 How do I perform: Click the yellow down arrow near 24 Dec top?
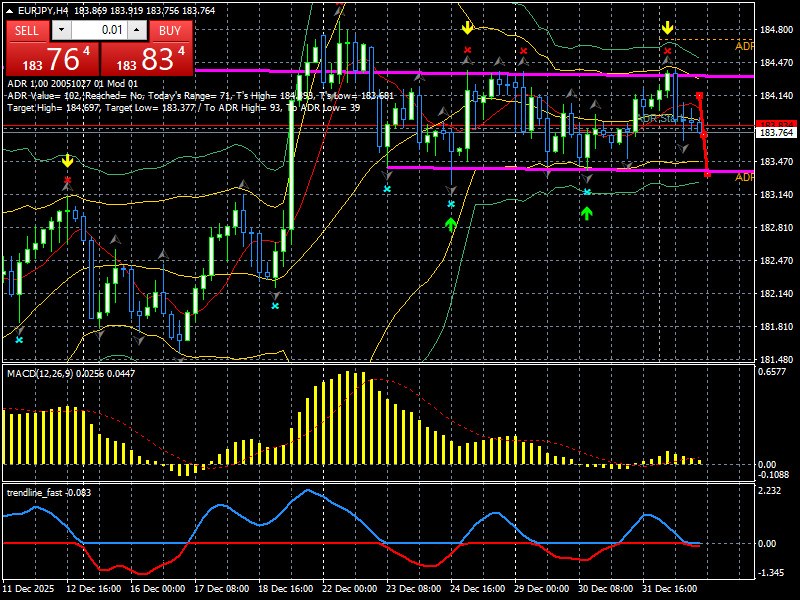[467, 28]
